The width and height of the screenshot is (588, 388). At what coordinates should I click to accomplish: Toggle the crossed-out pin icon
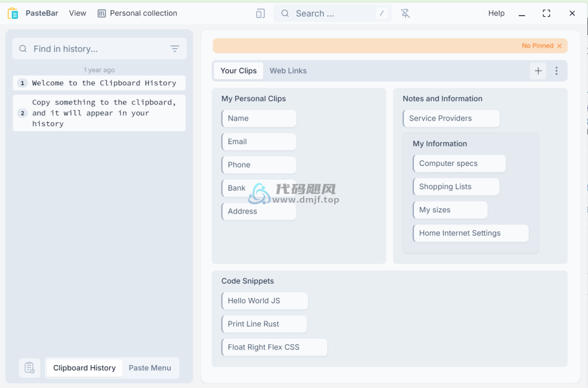[405, 14]
